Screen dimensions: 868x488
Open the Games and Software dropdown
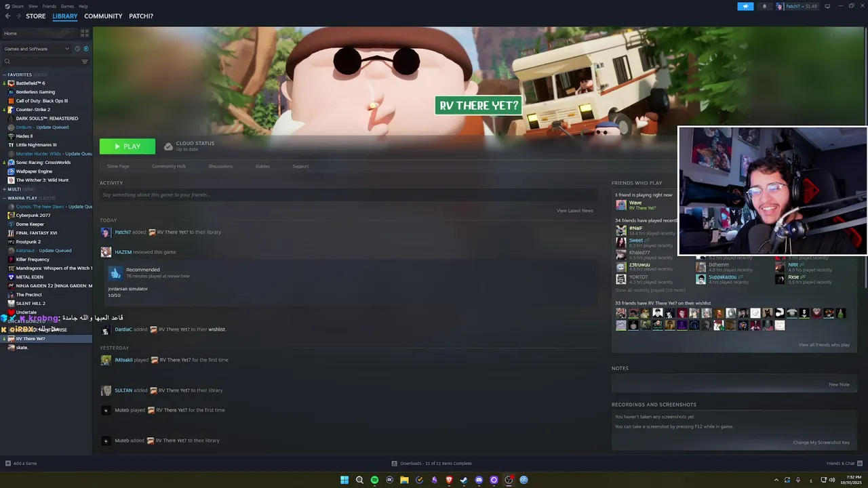pyautogui.click(x=37, y=49)
